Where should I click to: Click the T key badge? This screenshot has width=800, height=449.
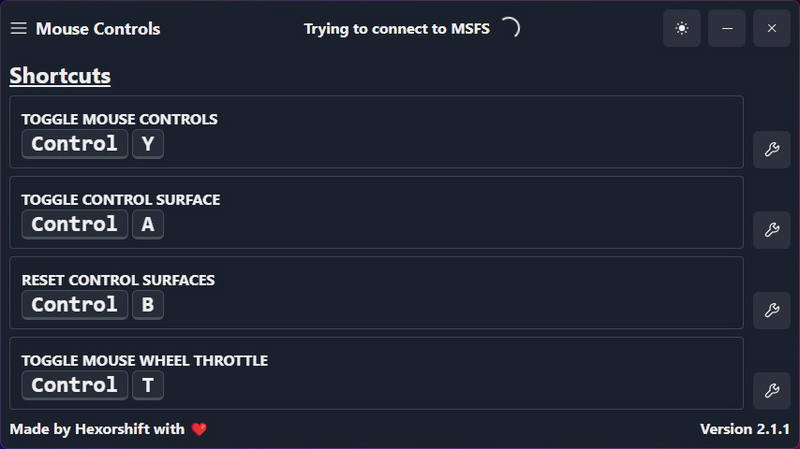pos(148,385)
